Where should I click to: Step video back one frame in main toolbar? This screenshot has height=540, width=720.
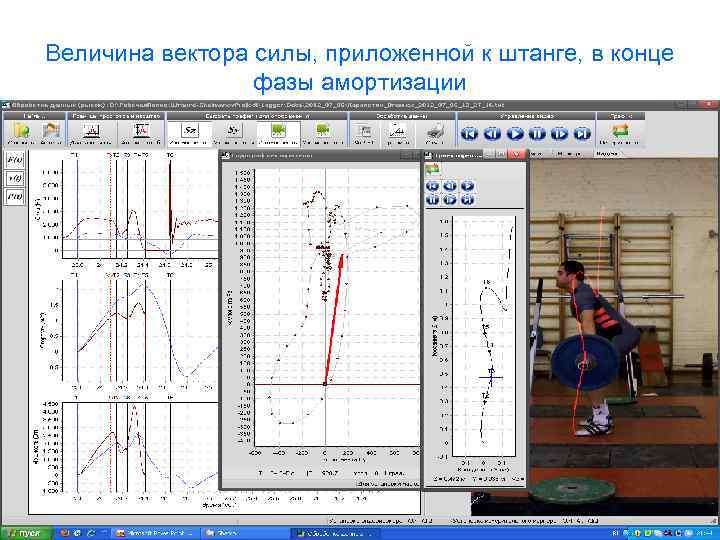[492, 134]
